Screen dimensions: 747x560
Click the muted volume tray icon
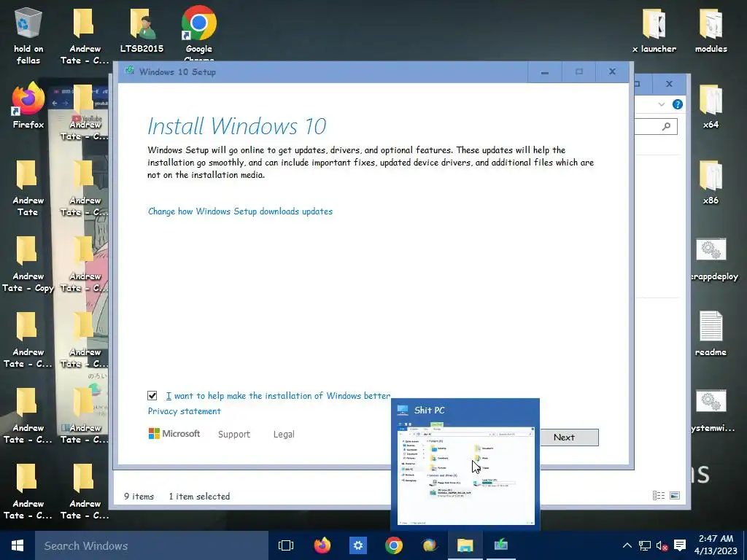point(662,545)
